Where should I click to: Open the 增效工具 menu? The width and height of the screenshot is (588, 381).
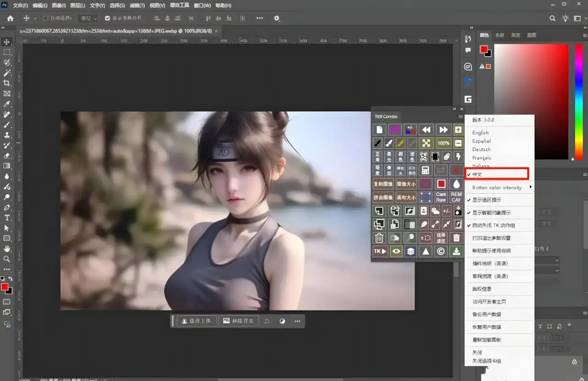coord(179,6)
